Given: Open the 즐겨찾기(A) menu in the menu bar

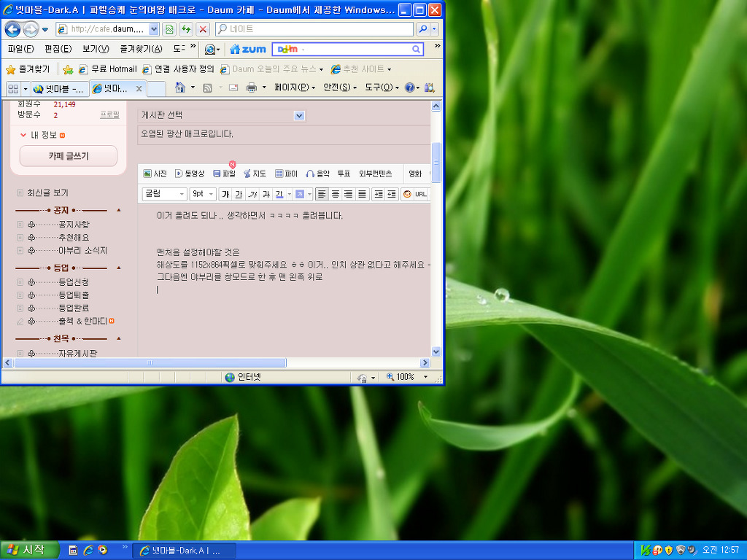Looking at the screenshot, I should click(141, 49).
